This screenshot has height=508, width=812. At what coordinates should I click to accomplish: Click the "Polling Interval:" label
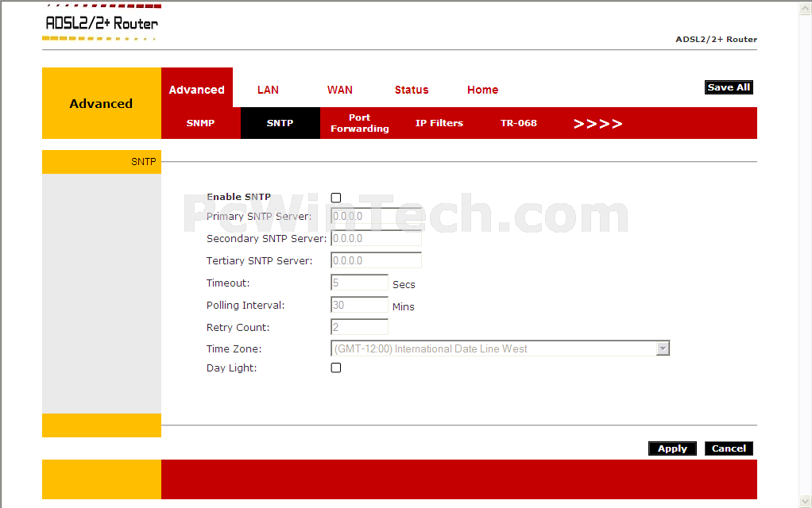246,306
